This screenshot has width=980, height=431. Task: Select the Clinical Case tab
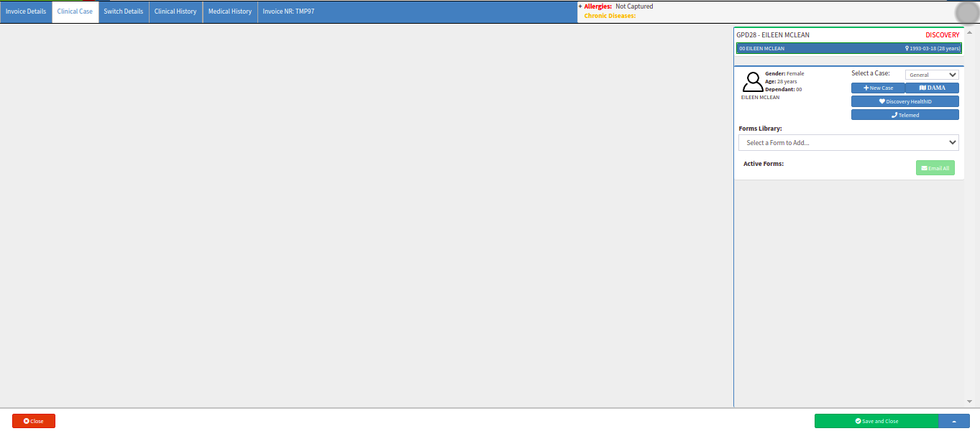(75, 11)
